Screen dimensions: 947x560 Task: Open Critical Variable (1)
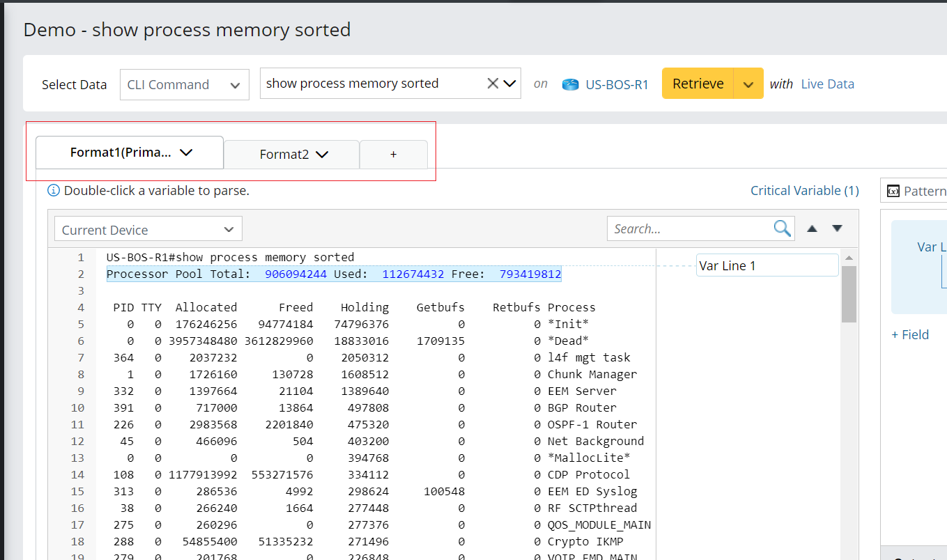(x=804, y=190)
